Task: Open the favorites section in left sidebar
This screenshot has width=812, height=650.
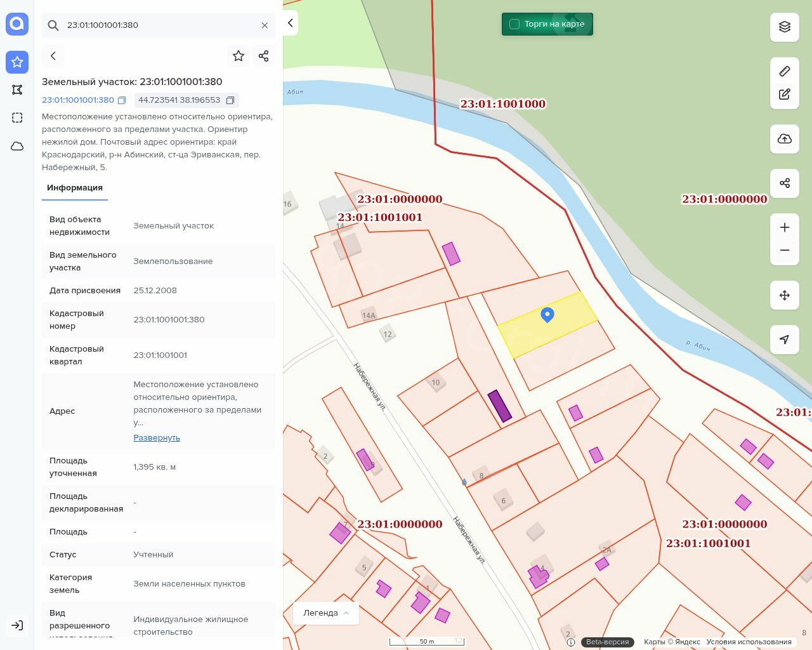Action: [x=17, y=62]
